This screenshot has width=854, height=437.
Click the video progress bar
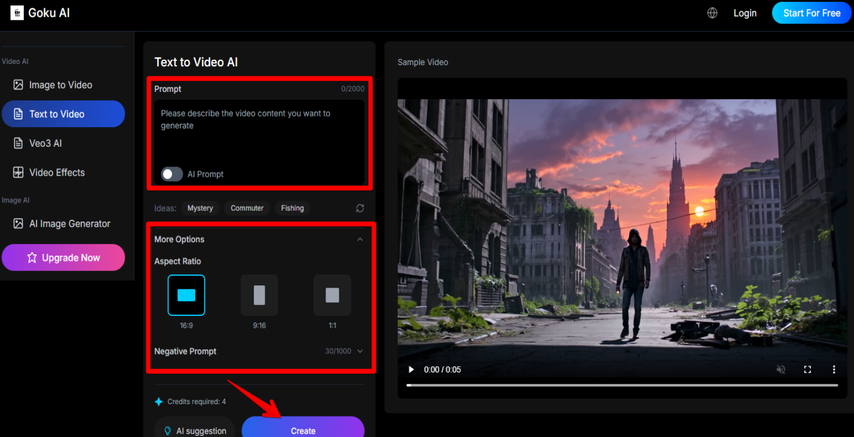coord(620,385)
